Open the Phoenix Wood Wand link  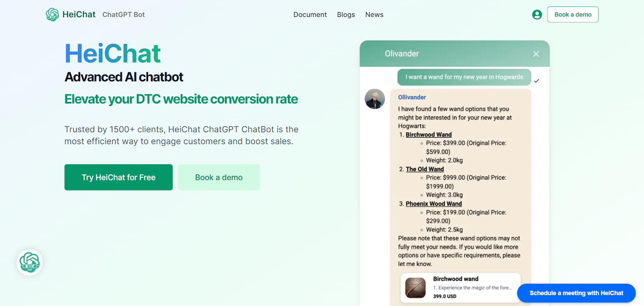click(434, 204)
